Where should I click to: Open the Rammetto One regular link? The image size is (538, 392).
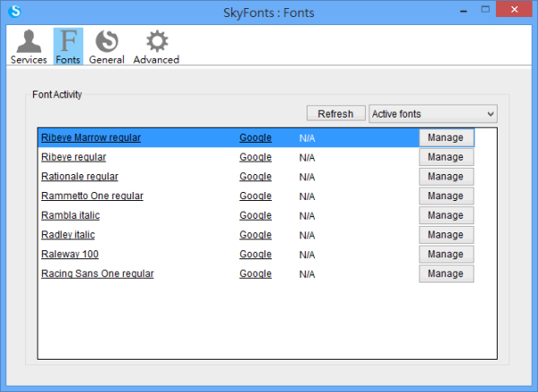pos(91,196)
